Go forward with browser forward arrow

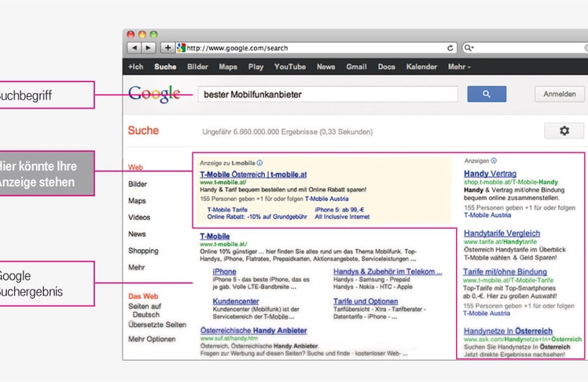tap(148, 48)
